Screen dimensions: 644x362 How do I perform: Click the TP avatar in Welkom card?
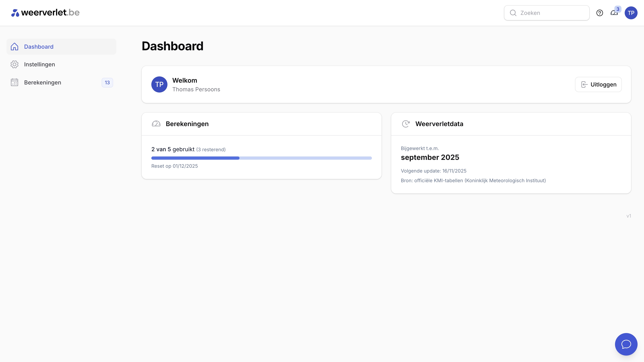[x=159, y=84]
